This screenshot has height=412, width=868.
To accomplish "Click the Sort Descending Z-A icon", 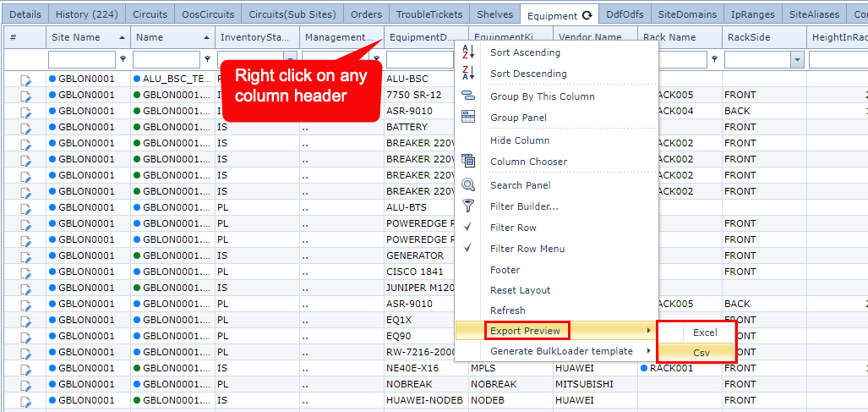I will click(468, 74).
